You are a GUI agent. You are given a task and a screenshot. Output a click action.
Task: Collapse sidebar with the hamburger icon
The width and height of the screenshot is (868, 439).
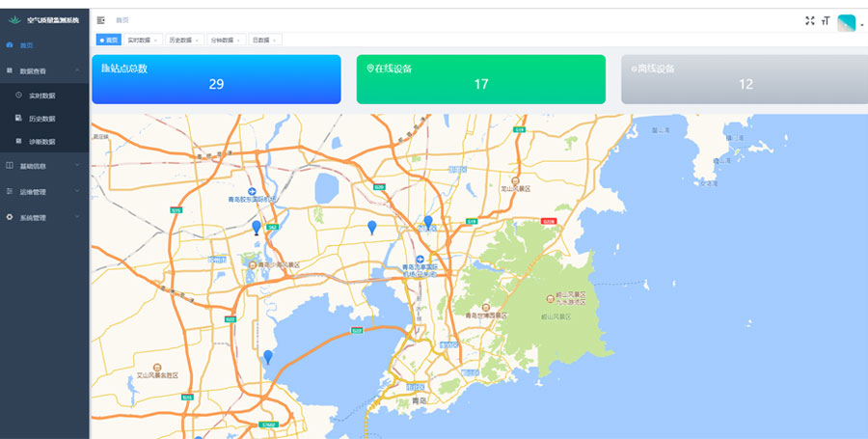pyautogui.click(x=101, y=20)
